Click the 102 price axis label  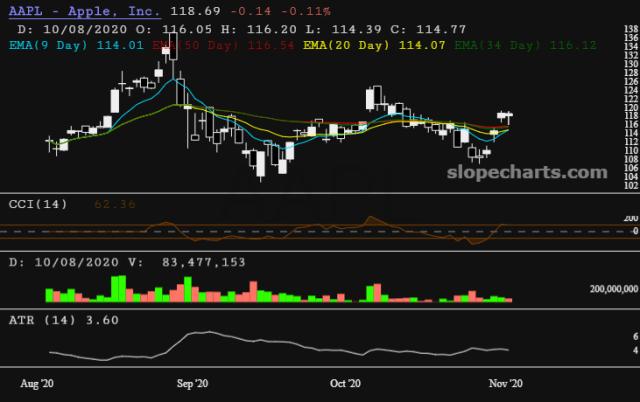pyautogui.click(x=631, y=185)
